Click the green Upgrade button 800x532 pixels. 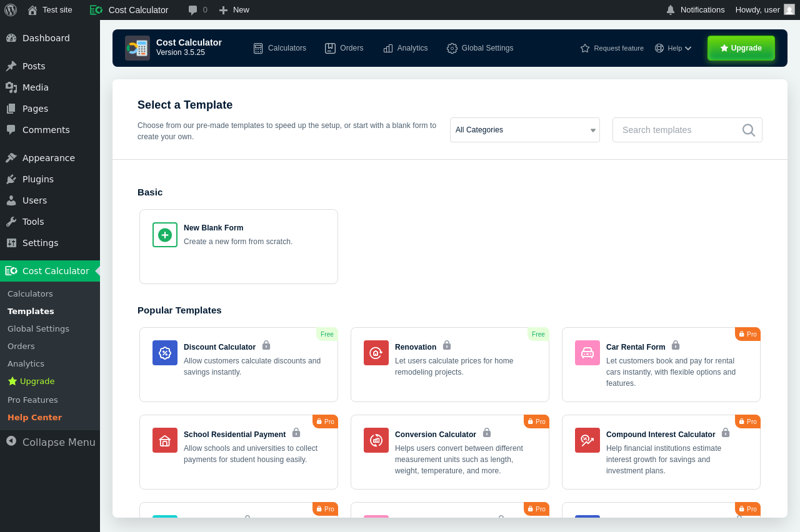741,48
